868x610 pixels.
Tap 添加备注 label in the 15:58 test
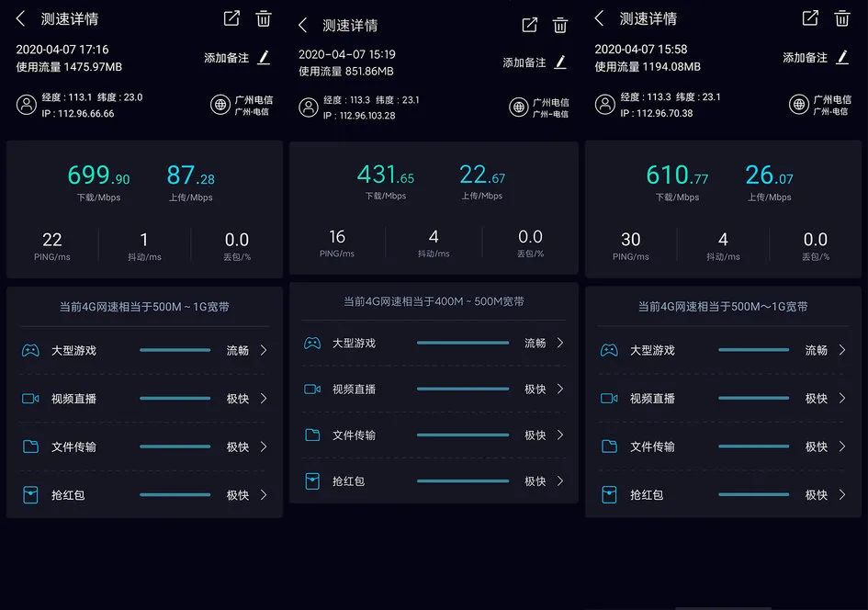pyautogui.click(x=805, y=58)
